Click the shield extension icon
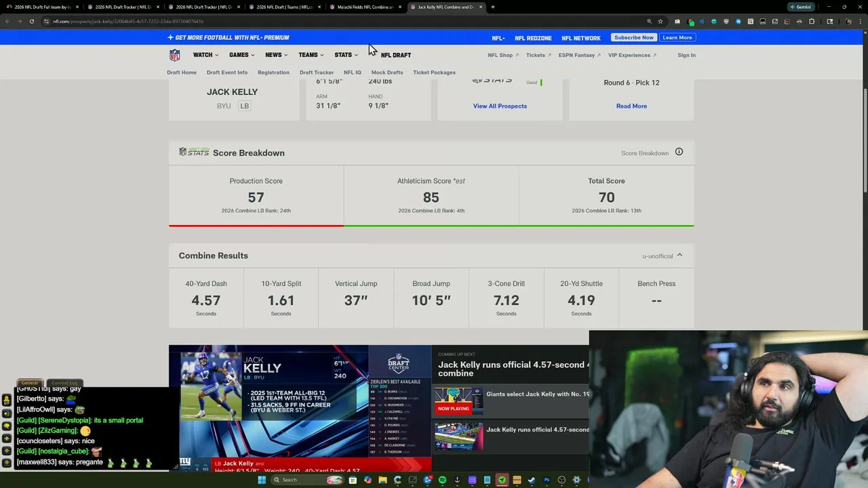The height and width of the screenshot is (488, 868). pos(726,21)
